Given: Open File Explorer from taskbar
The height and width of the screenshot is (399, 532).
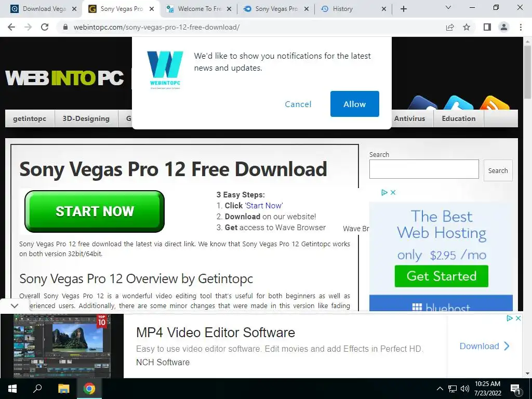Looking at the screenshot, I should coord(63,389).
